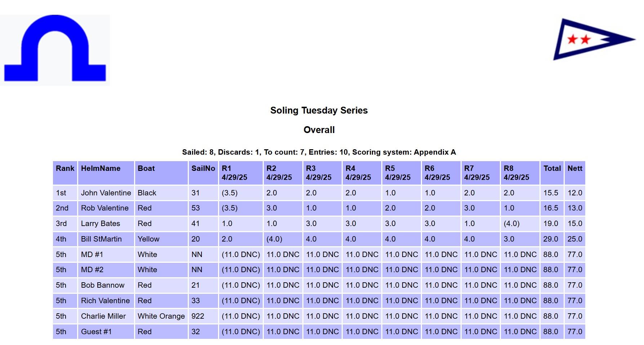Select the HelmName column header

106,173
